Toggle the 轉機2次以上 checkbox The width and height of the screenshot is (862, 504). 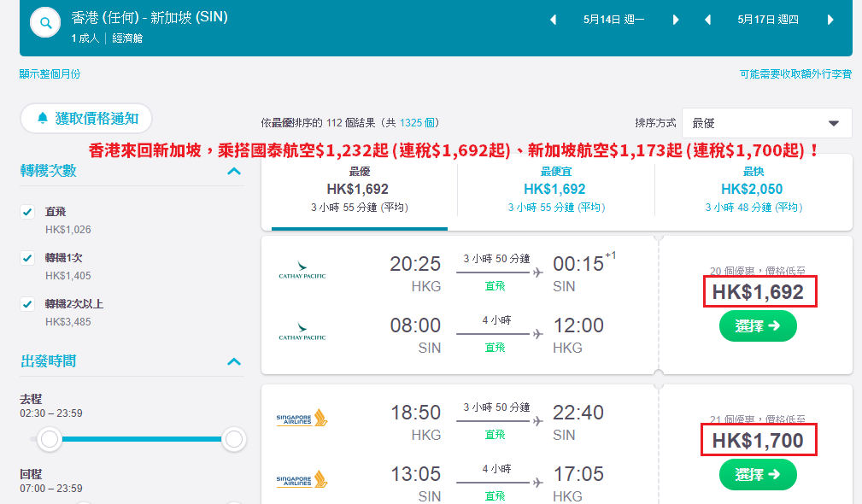coord(27,304)
